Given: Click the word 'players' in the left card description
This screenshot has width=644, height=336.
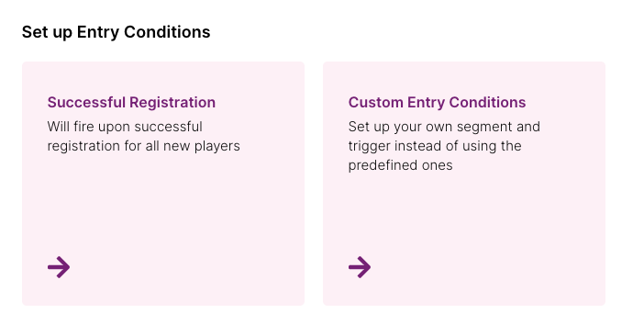Looking at the screenshot, I should [x=217, y=146].
